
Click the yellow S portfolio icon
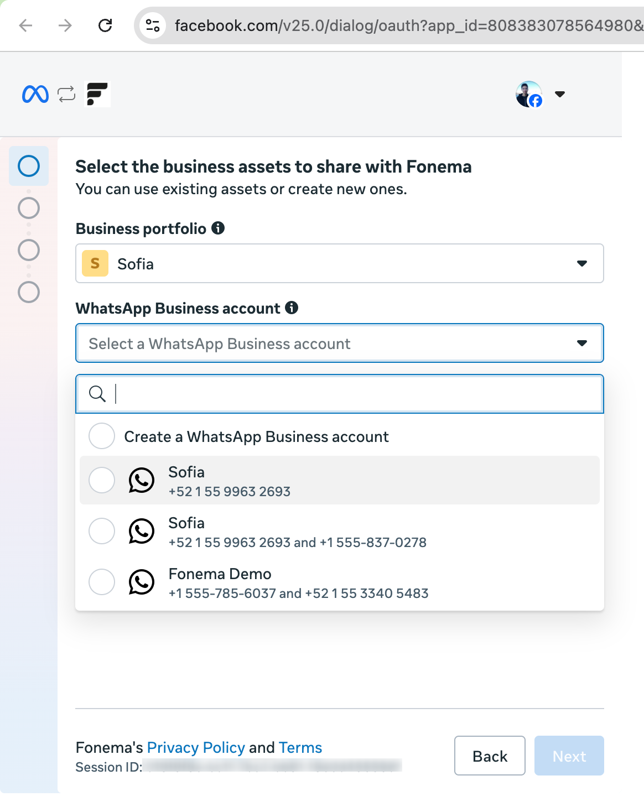(95, 263)
